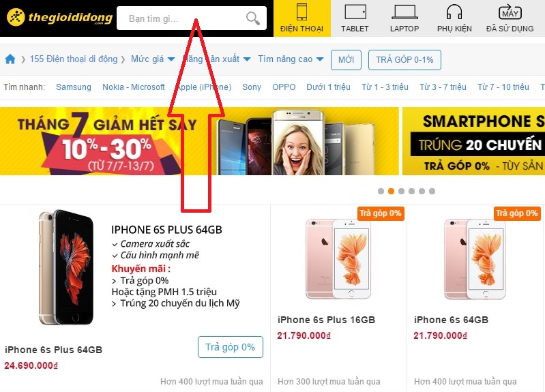Open the Máy đã sử dụng icon
The height and width of the screenshot is (392, 545).
pyautogui.click(x=510, y=12)
